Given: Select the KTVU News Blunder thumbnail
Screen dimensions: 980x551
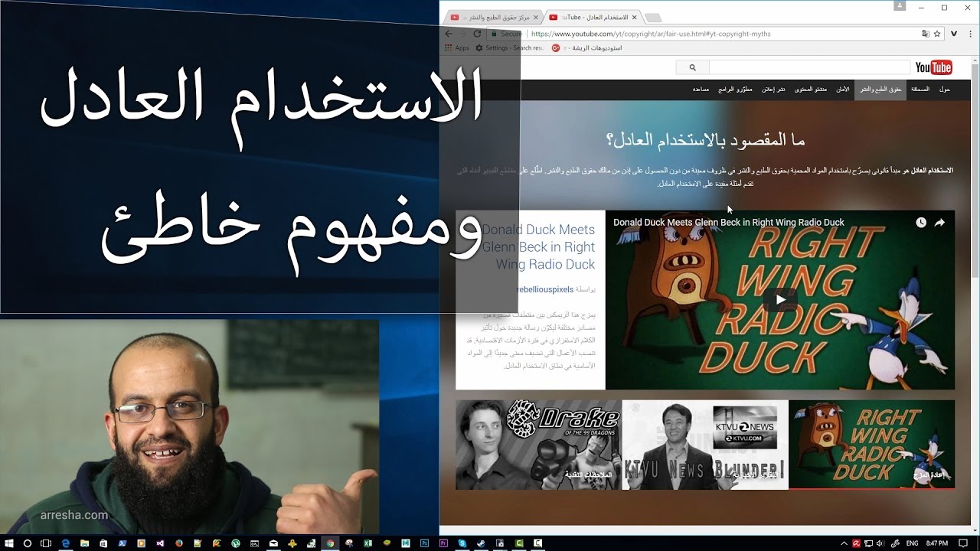Looking at the screenshot, I should pyautogui.click(x=705, y=445).
